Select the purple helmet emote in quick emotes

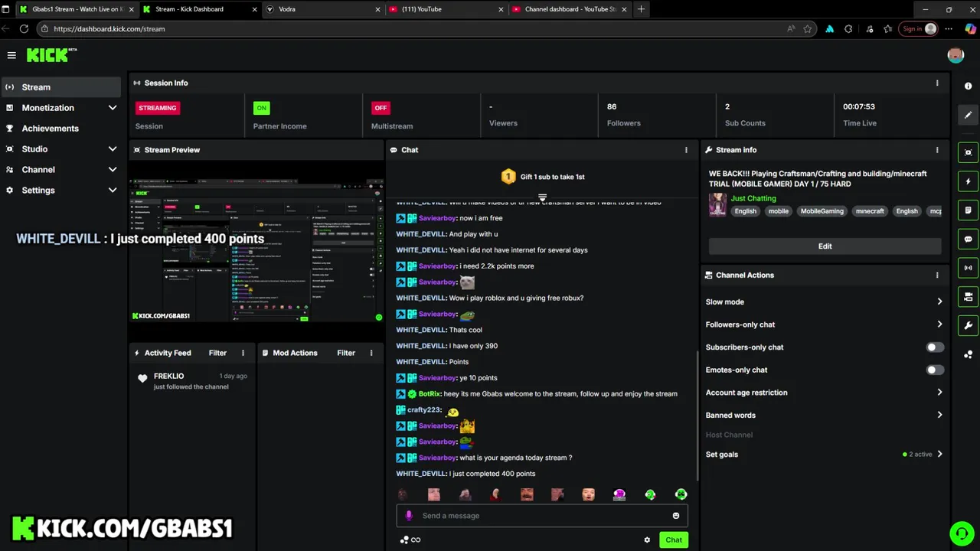click(619, 495)
